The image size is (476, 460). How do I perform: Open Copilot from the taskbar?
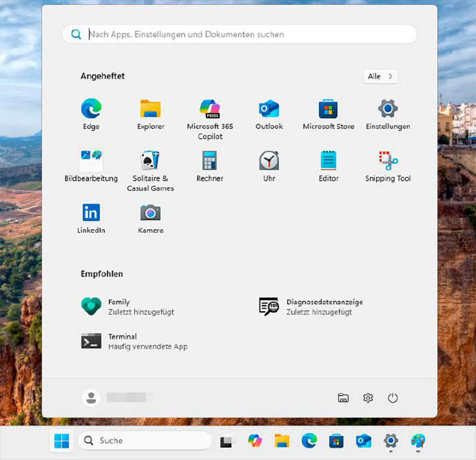coord(255,441)
